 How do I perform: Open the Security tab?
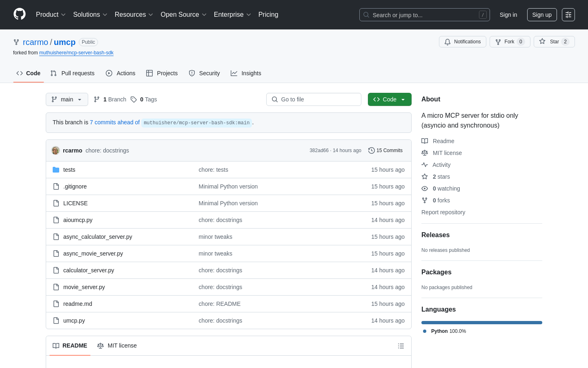[204, 73]
